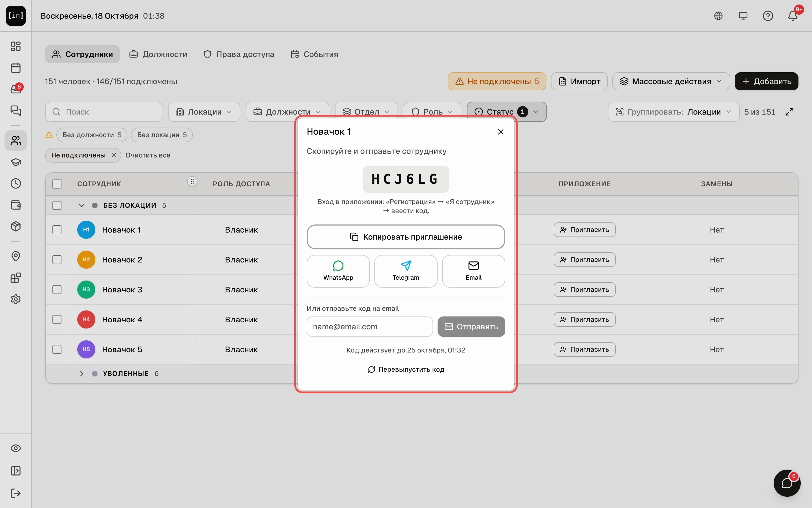
Task: Open notifications bell with 9+ badge
Action: (793, 16)
